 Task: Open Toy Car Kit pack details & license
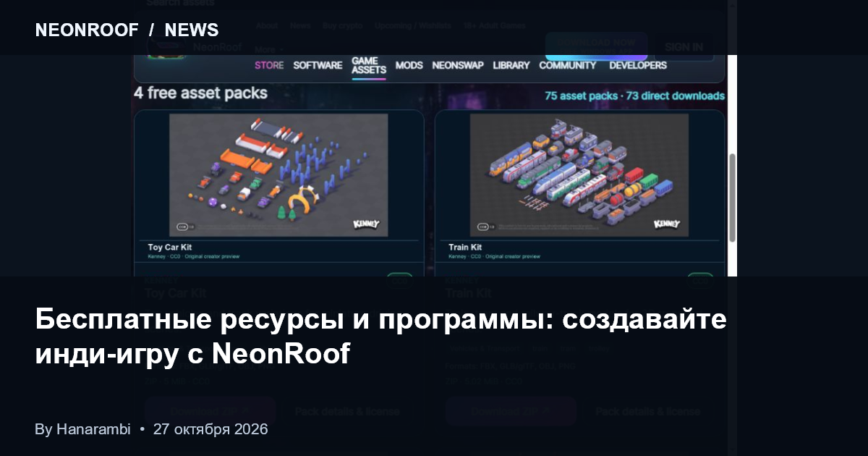pos(347,411)
